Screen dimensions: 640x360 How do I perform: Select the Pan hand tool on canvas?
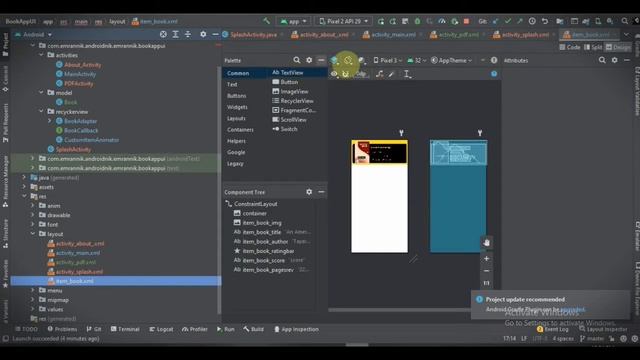tap(486, 242)
